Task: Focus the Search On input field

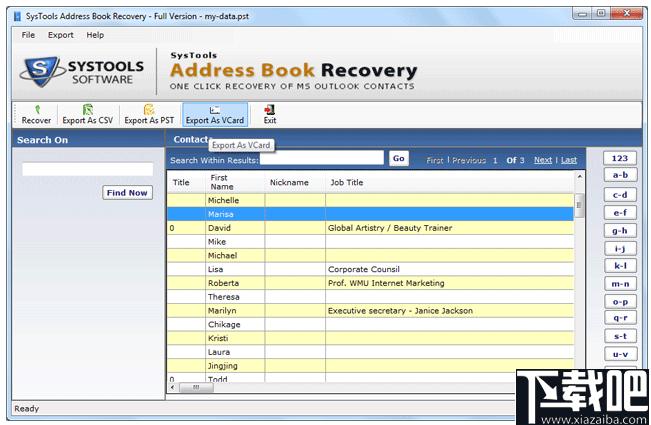Action: [88, 169]
